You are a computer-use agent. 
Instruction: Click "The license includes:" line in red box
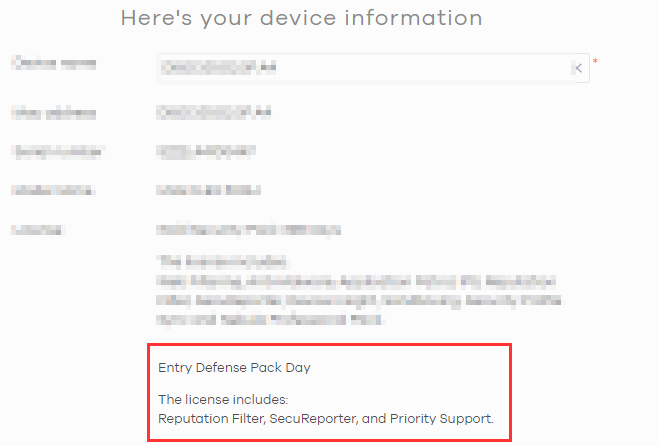pyautogui.click(x=223, y=399)
